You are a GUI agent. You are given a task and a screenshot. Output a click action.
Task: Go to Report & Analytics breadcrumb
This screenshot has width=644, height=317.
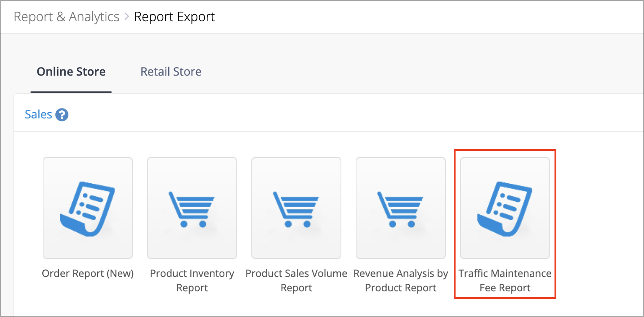tap(67, 17)
